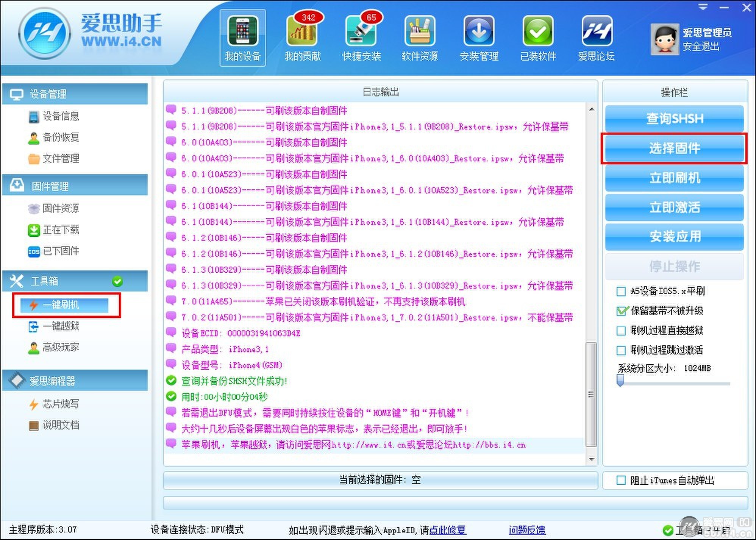756x540 pixels.
Task: Expand the title bar dropdown menu arrow
Action: pos(703,7)
